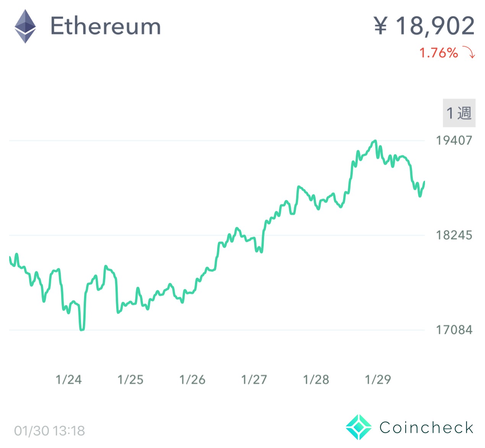The height and width of the screenshot is (448, 485).
Task: Click the 17084 price axis label
Action: 454,330
